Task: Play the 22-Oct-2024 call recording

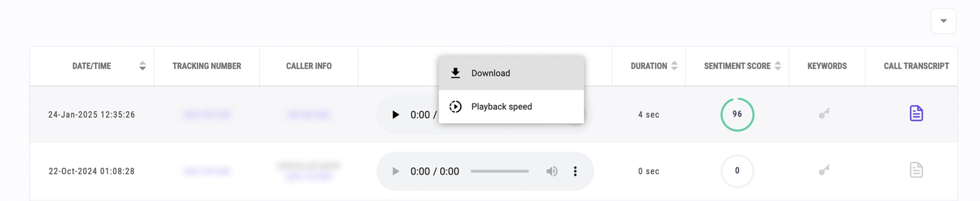Action: pyautogui.click(x=396, y=171)
